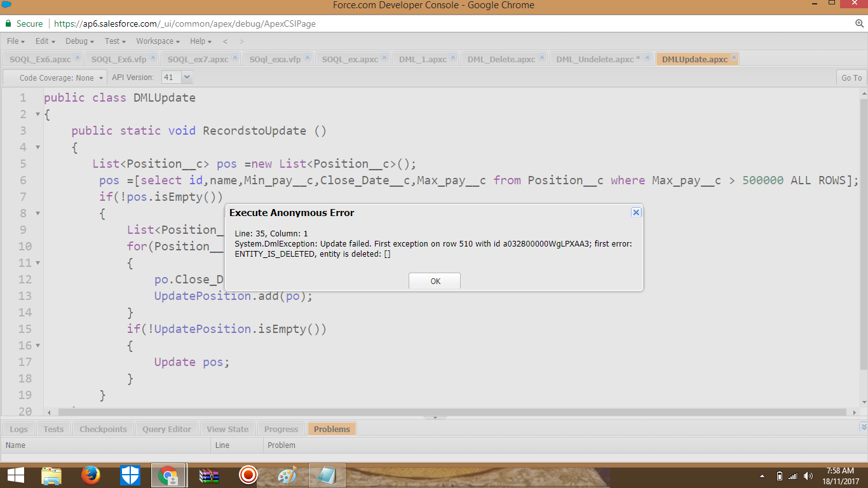This screenshot has width=868, height=488.
Task: Open the Progress tab
Action: tap(281, 429)
